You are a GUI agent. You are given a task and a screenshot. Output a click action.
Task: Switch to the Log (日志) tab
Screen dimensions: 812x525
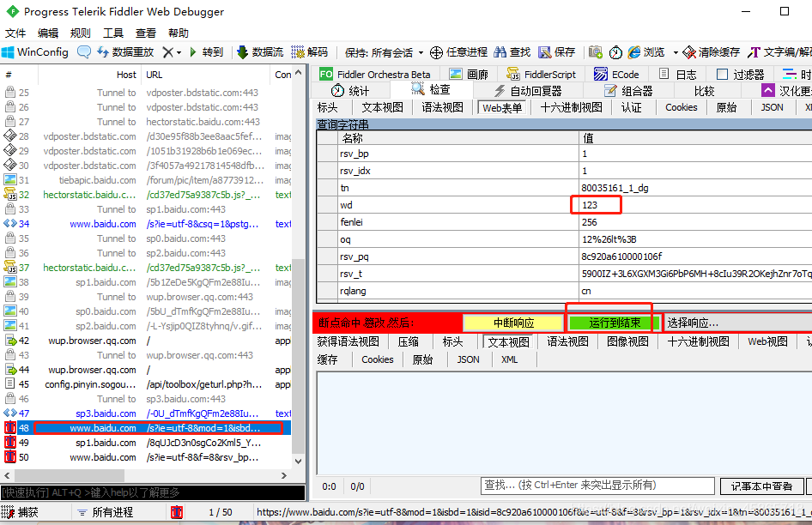coord(678,75)
